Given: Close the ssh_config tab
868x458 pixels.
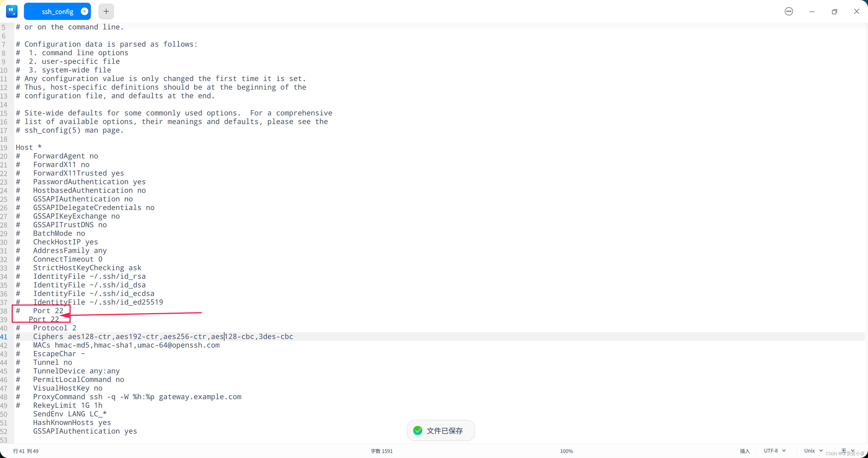Looking at the screenshot, I should pos(85,12).
